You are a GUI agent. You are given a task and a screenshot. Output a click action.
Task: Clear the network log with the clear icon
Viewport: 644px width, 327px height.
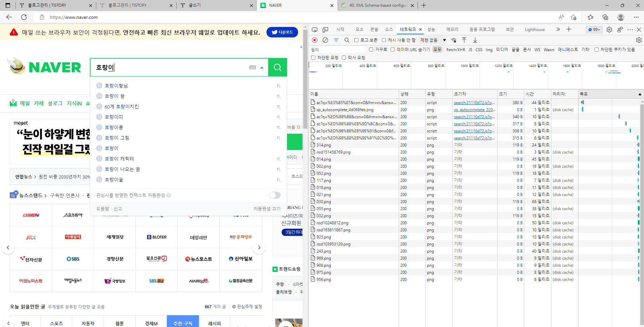(325, 40)
